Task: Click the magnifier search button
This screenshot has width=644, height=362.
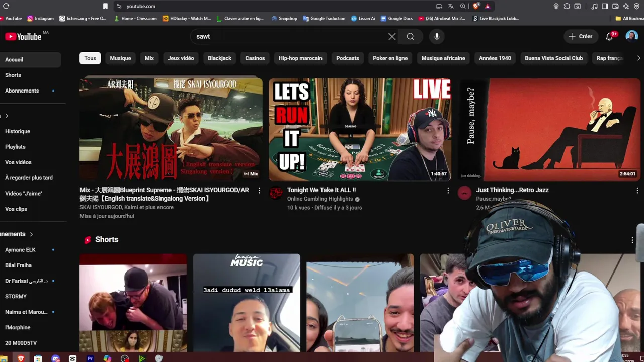Action: [x=411, y=36]
